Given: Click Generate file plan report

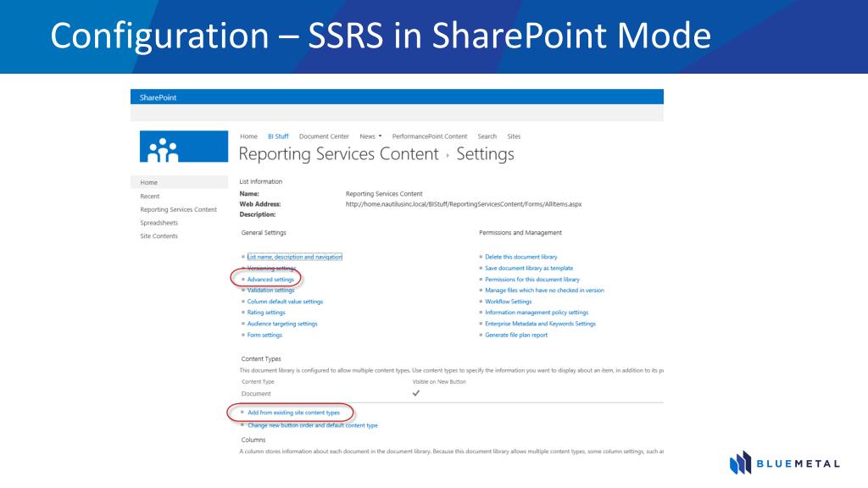Looking at the screenshot, I should pyautogui.click(x=516, y=335).
